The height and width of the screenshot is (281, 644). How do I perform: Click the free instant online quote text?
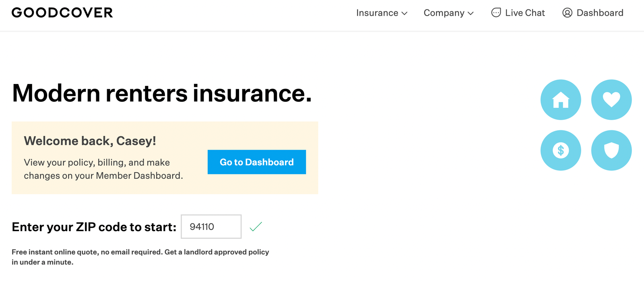tap(140, 256)
